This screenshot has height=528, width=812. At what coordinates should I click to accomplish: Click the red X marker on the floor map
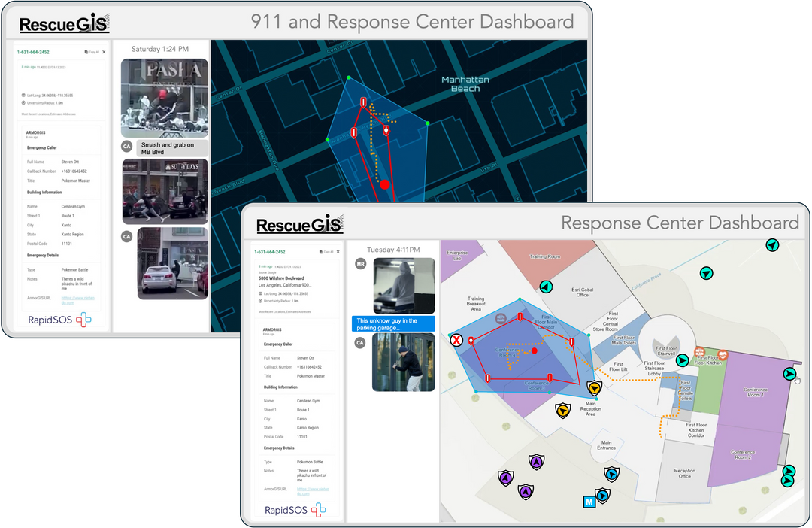click(x=456, y=341)
